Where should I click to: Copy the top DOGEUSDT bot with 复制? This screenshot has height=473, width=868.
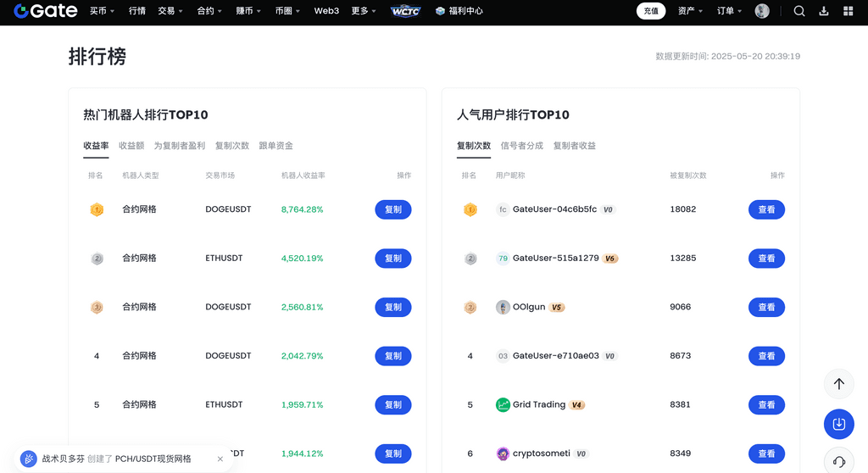pyautogui.click(x=393, y=209)
